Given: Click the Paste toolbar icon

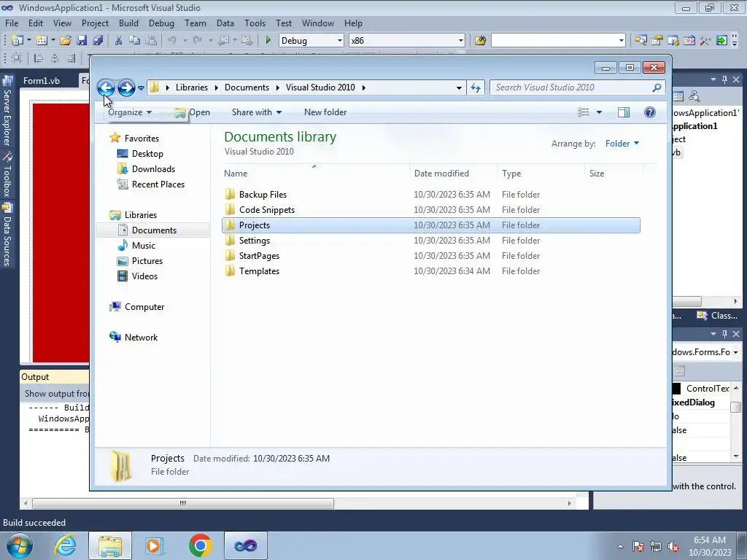Looking at the screenshot, I should pyautogui.click(x=151, y=41).
